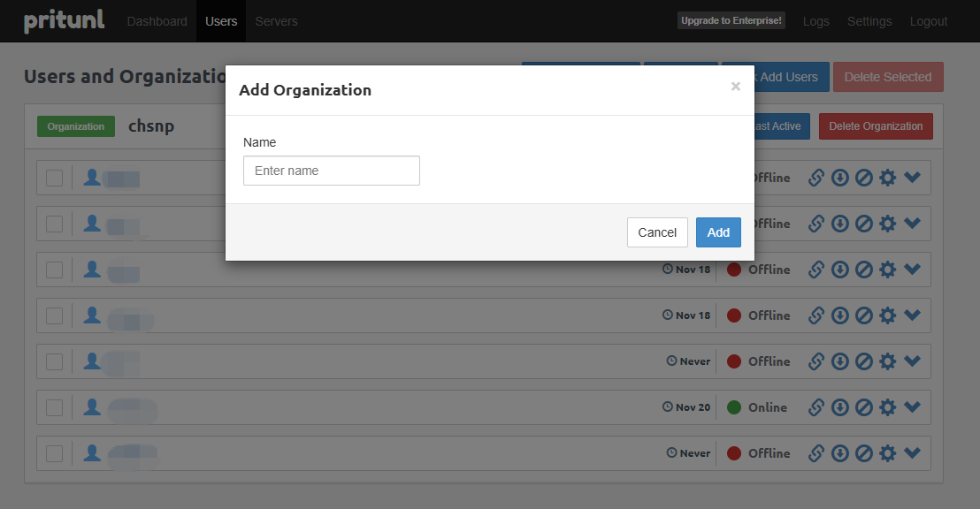Expand details of the Online user
Screen dimensions: 980x509
(913, 407)
